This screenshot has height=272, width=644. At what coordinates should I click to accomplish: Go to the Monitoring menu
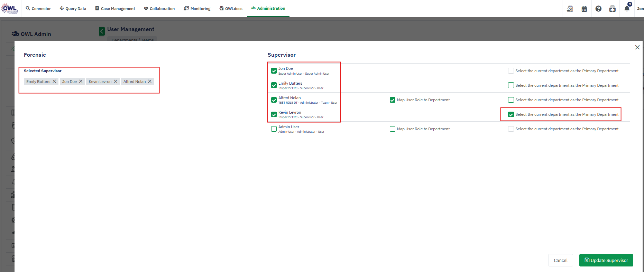[197, 9]
